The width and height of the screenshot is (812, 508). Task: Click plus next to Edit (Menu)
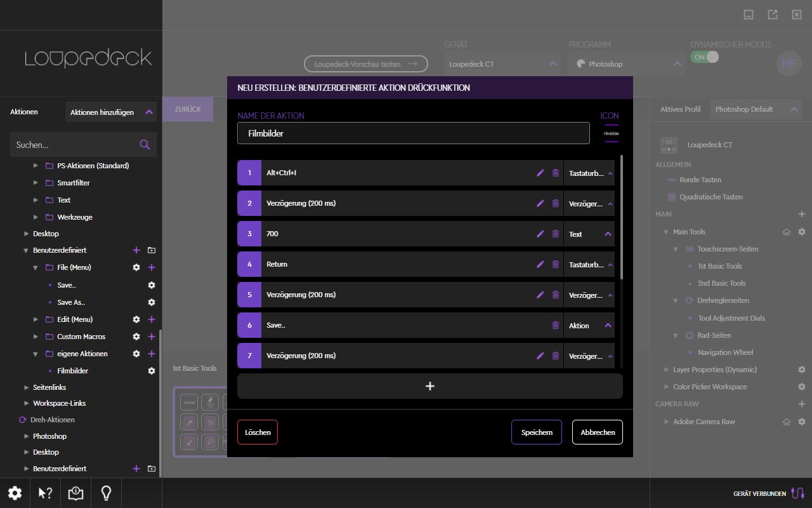click(152, 319)
